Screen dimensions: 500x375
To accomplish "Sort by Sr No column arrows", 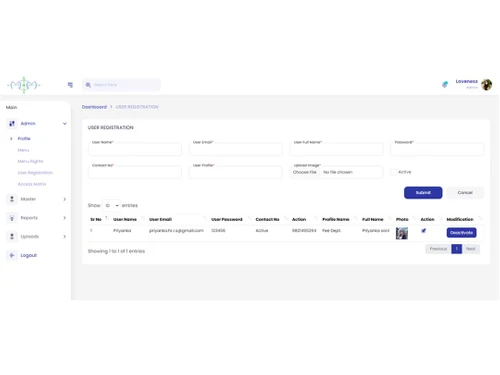I will click(106, 218).
